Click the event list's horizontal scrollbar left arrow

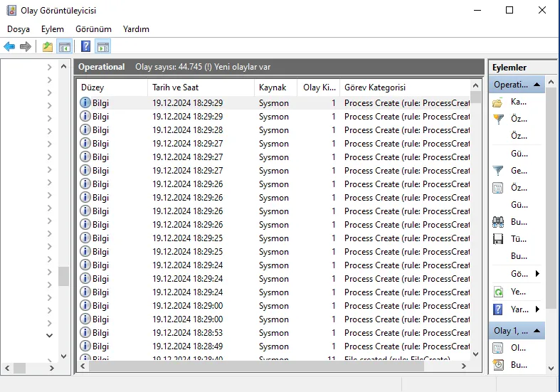[83, 366]
